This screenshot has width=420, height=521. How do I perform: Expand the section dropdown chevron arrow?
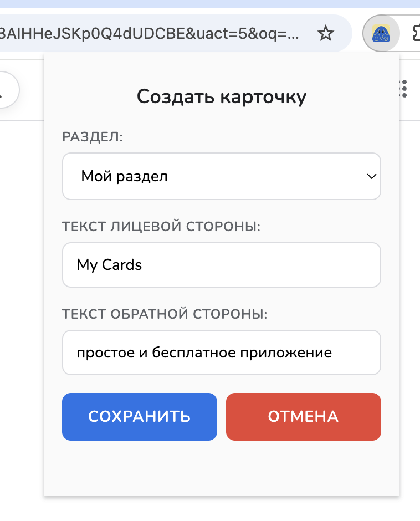pyautogui.click(x=371, y=176)
